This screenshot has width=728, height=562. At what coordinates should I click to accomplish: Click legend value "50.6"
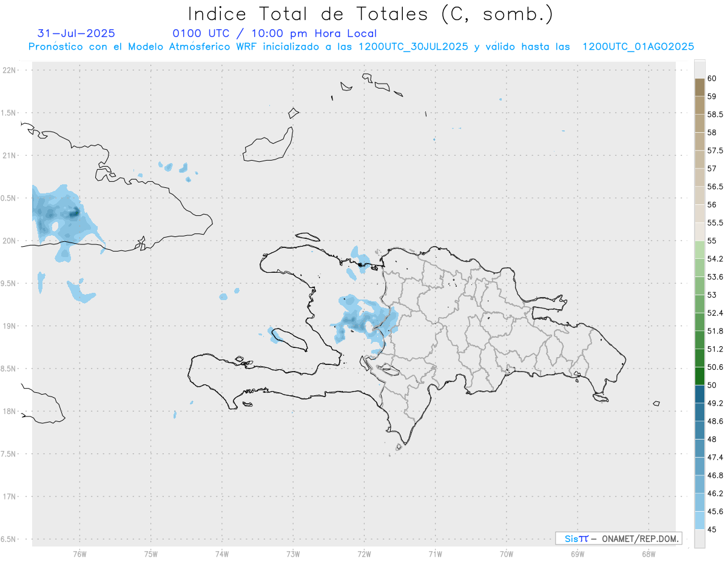coord(715,367)
